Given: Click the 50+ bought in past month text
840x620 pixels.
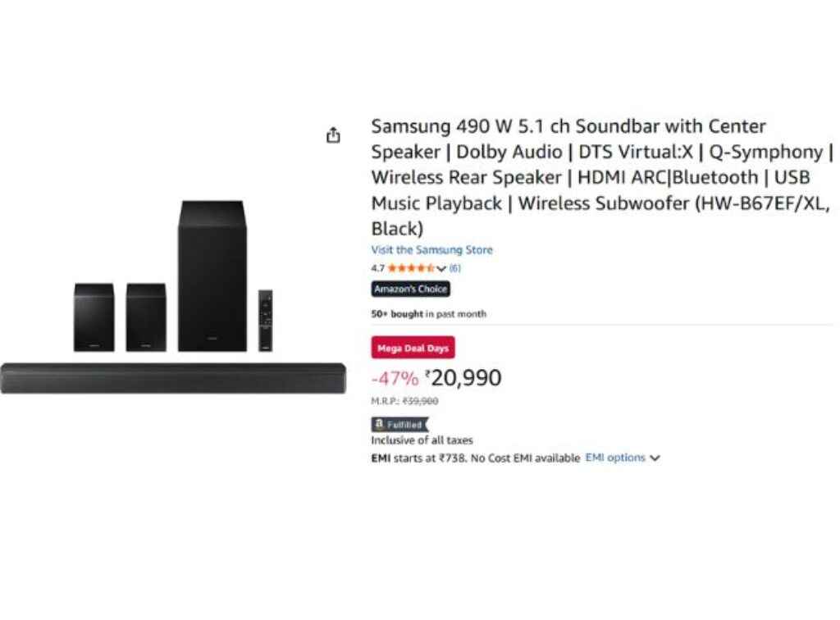Looking at the screenshot, I should pos(428,313).
